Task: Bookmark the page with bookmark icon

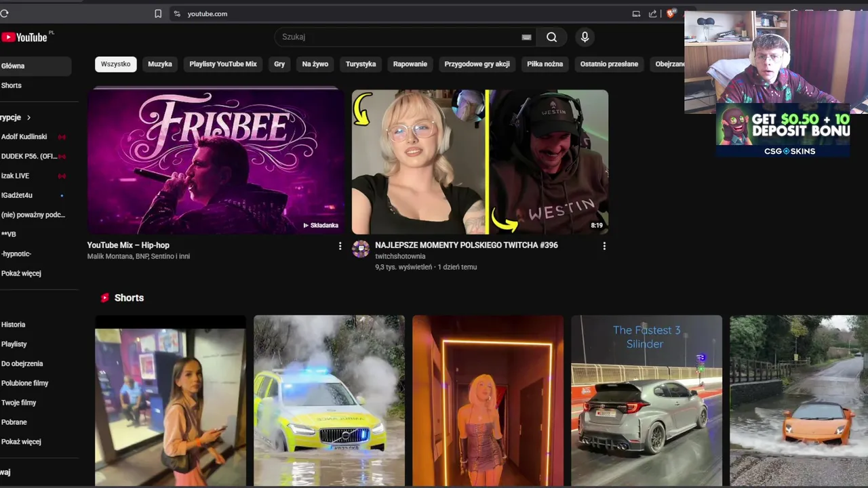Action: pos(158,14)
